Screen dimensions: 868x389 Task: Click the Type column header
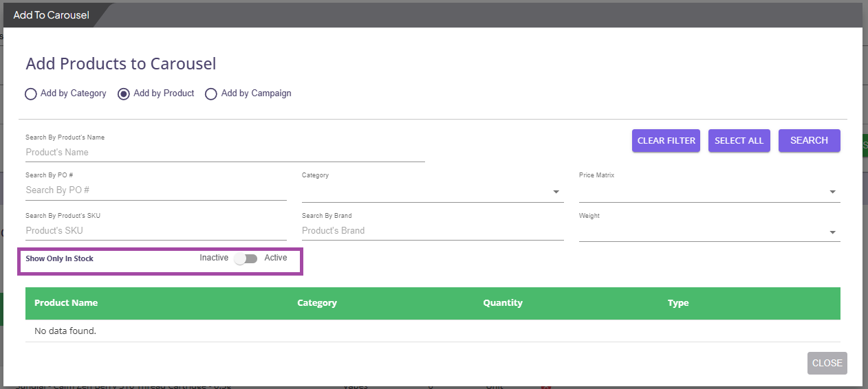677,303
